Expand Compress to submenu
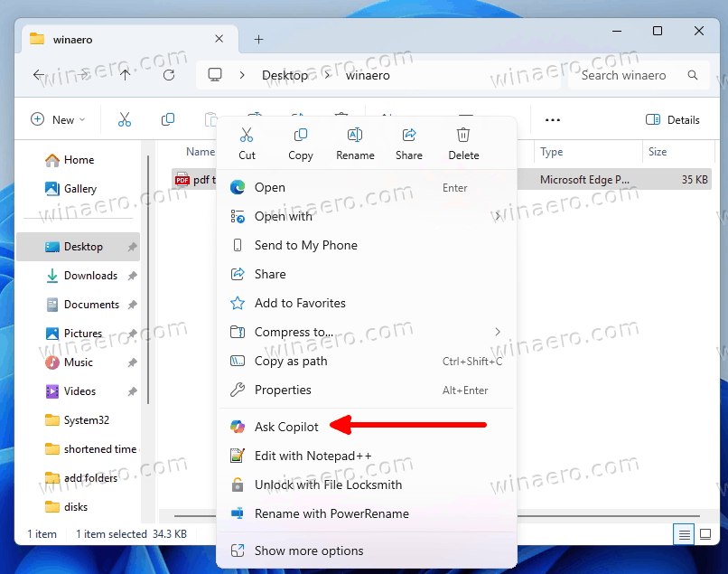This screenshot has width=728, height=574. pyautogui.click(x=367, y=332)
